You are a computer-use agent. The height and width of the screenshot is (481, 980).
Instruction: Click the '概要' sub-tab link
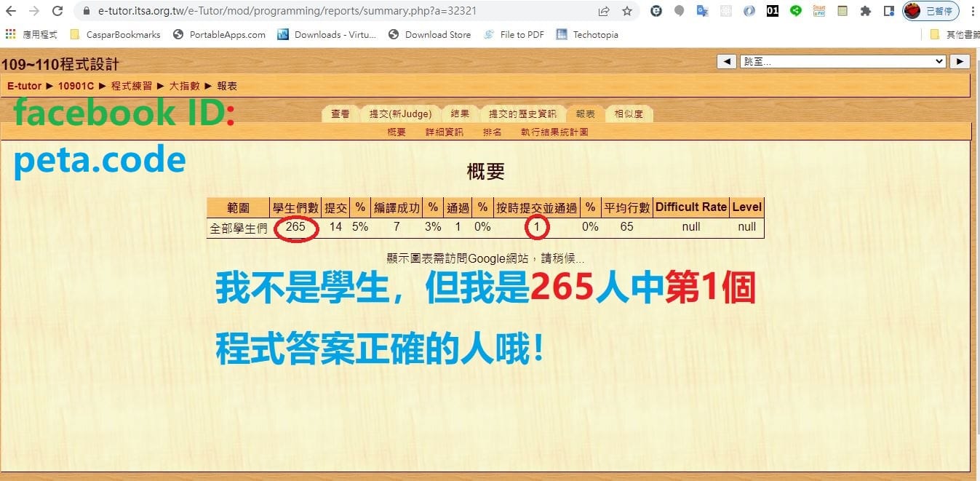click(397, 132)
